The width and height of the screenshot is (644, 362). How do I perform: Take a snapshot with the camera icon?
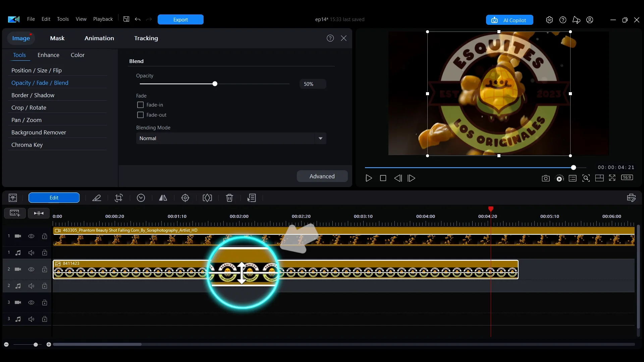pos(546,178)
